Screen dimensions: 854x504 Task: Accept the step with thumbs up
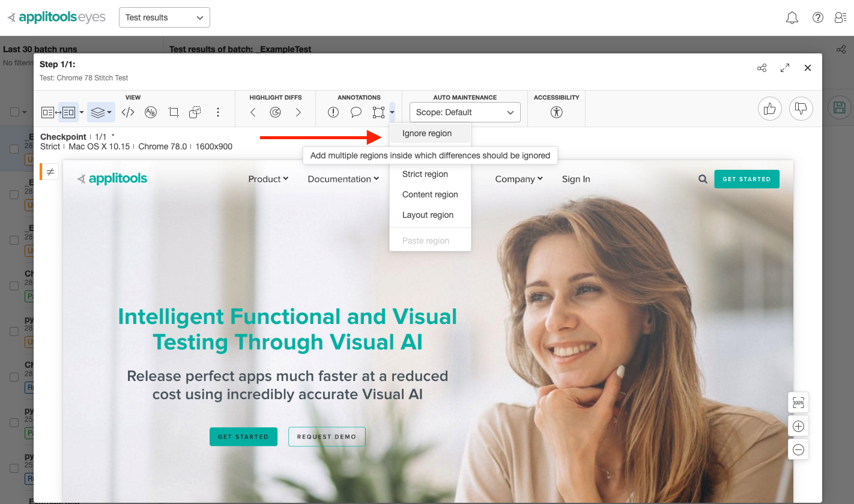(x=769, y=109)
